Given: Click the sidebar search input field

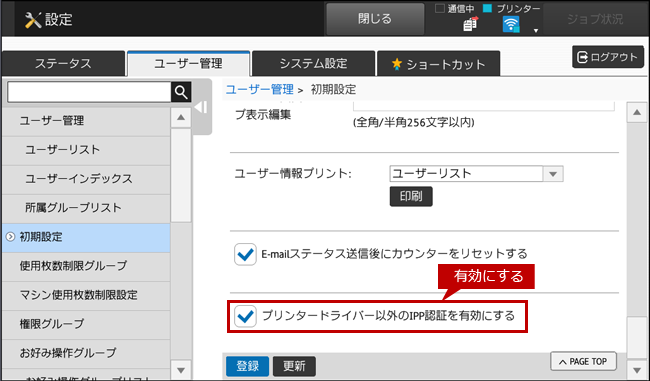Looking at the screenshot, I should tap(89, 92).
